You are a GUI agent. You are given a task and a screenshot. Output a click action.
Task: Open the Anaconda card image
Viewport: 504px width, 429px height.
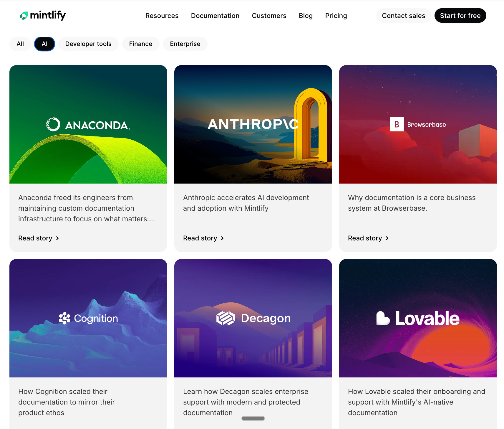click(x=88, y=124)
